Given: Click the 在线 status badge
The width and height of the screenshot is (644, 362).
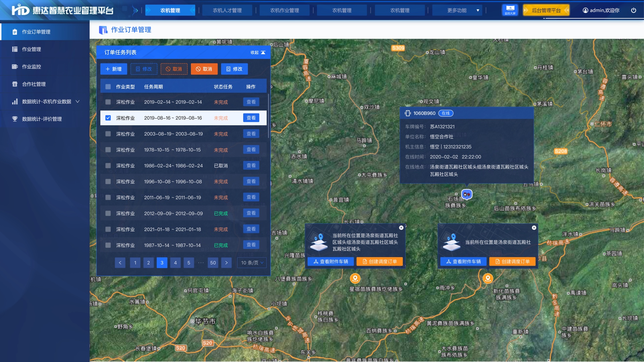Looking at the screenshot, I should coord(446,113).
